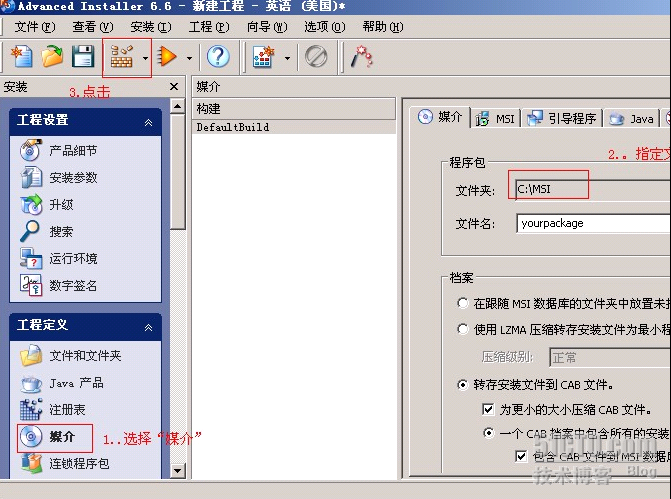Image resolution: width=671 pixels, height=499 pixels.
Task: Click the Open Project folder icon
Action: [x=52, y=56]
